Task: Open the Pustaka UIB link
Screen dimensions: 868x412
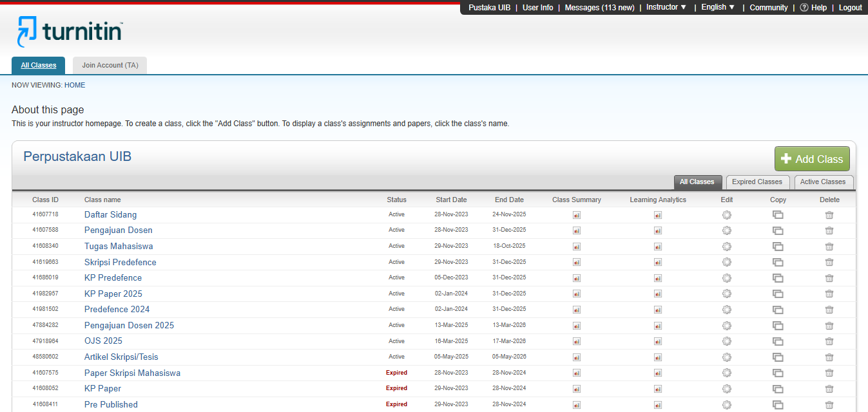Action: [x=490, y=8]
